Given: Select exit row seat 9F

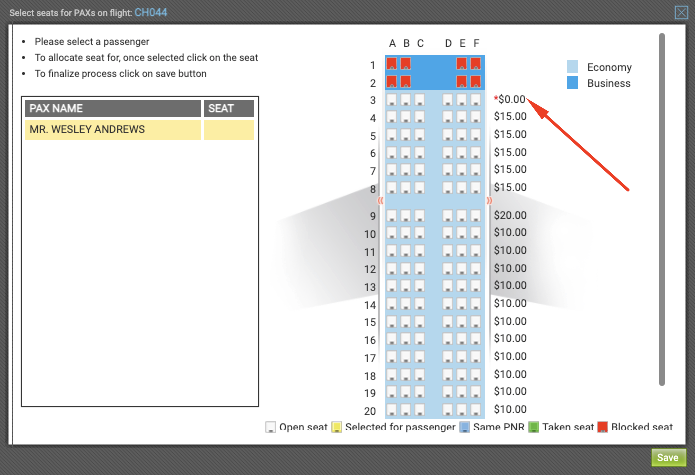Looking at the screenshot, I should pos(476,216).
